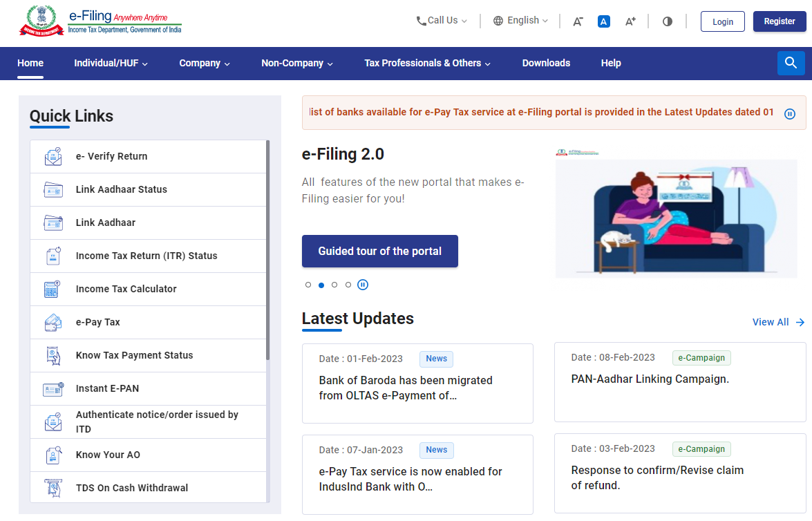Click the e-Verify Return envelope icon
This screenshot has width=812, height=521.
click(53, 157)
